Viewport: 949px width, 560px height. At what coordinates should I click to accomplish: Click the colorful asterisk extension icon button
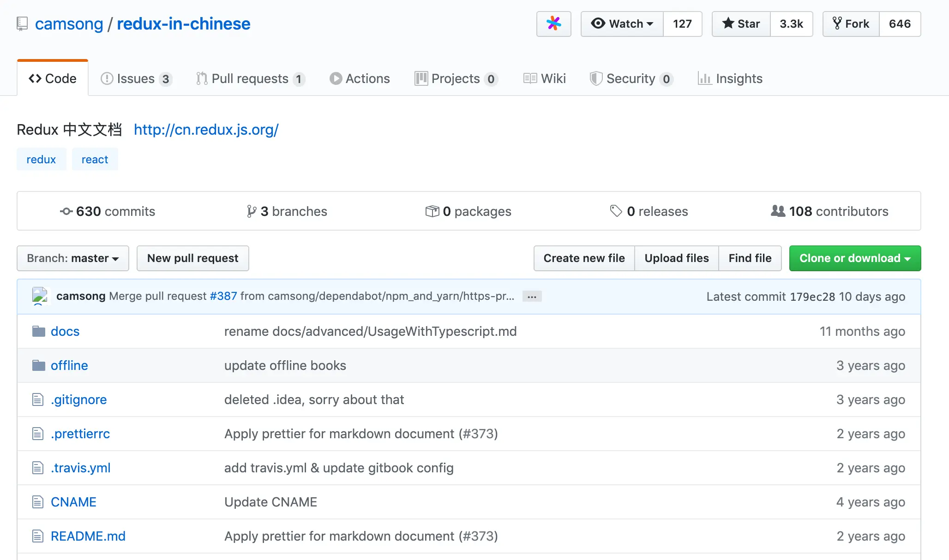point(553,24)
